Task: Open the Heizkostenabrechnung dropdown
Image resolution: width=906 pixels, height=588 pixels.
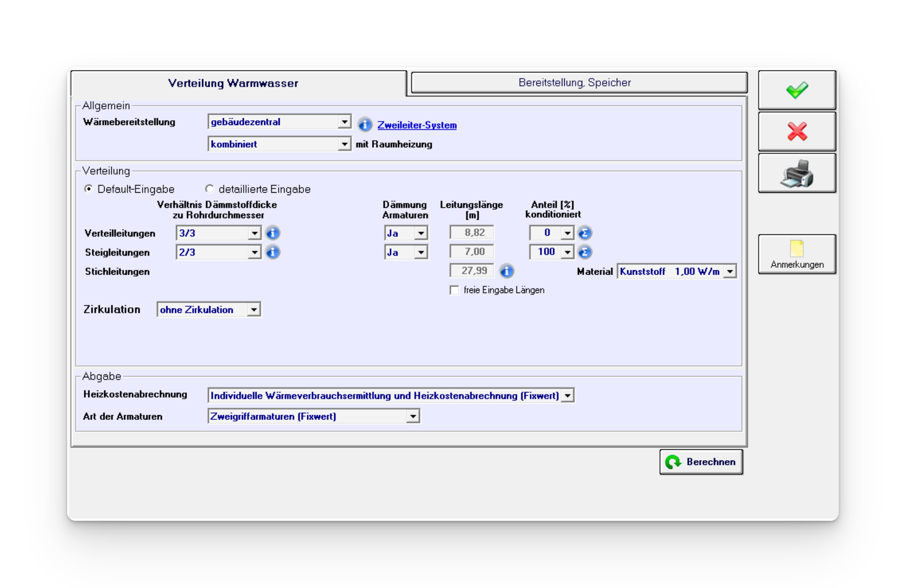Action: (567, 396)
